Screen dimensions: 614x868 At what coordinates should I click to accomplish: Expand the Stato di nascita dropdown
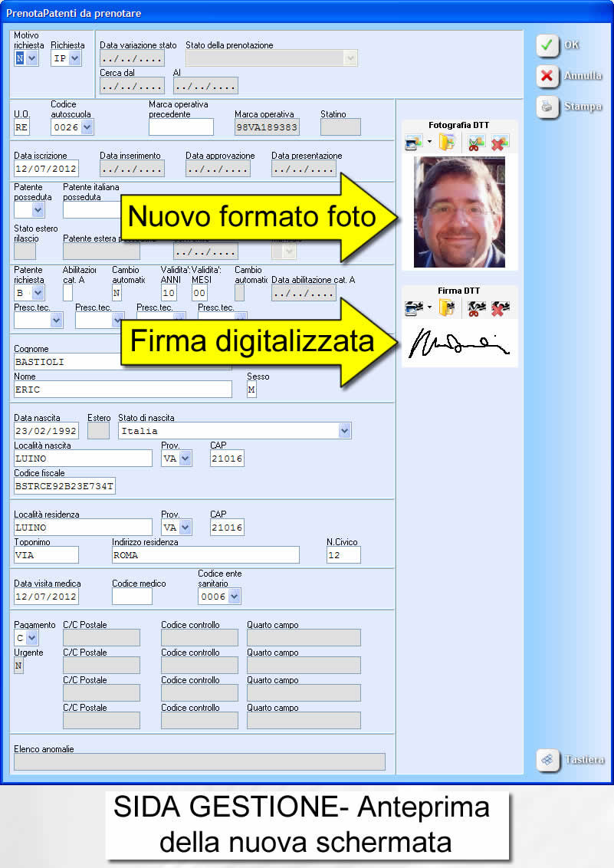click(x=343, y=431)
